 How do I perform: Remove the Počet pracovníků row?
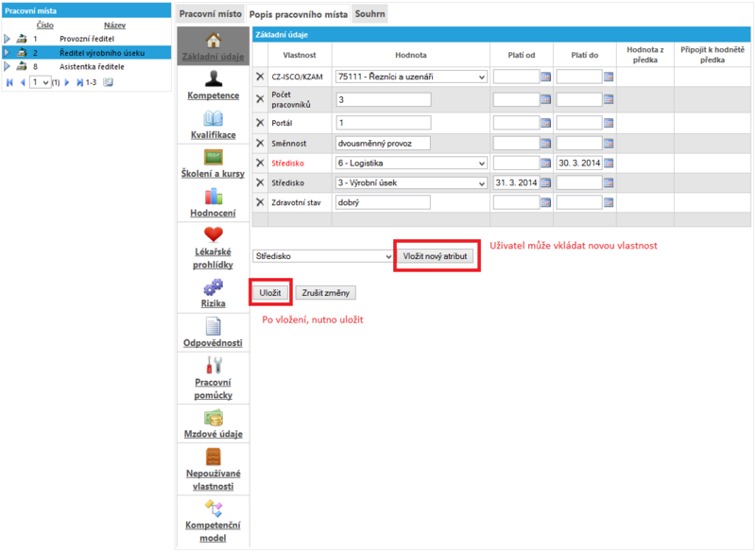pyautogui.click(x=260, y=99)
